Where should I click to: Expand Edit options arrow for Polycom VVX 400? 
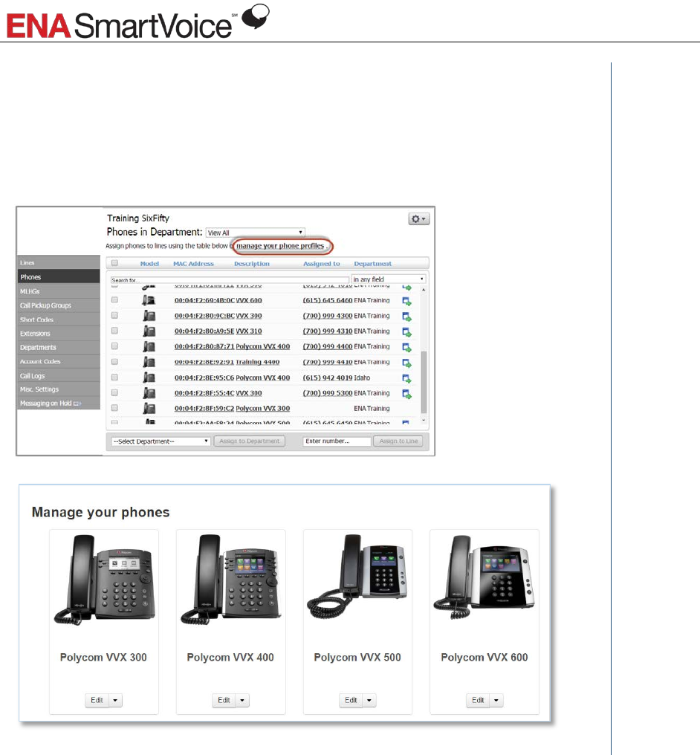[243, 700]
